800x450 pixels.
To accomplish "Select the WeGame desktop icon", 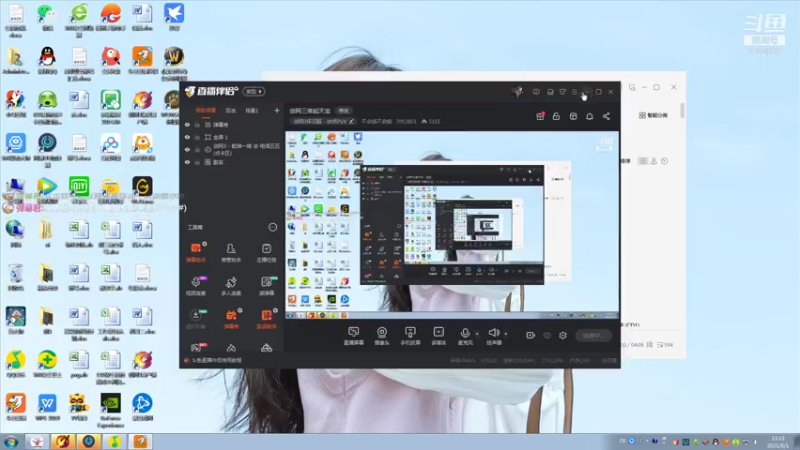I will [x=142, y=190].
